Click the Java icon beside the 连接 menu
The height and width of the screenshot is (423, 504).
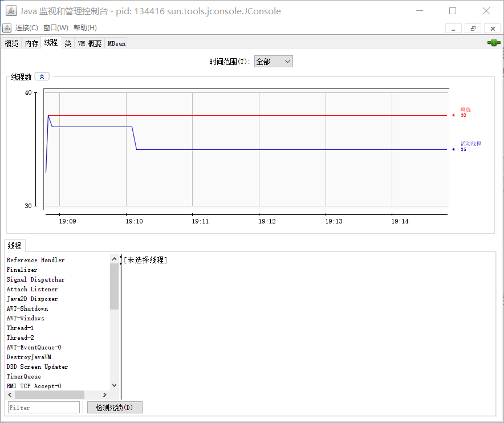point(7,28)
